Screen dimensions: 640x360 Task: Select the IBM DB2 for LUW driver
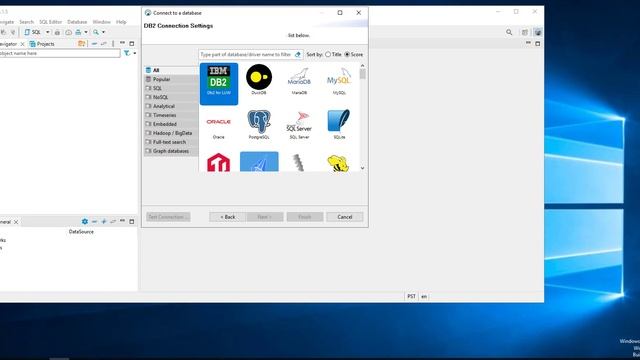tap(219, 84)
